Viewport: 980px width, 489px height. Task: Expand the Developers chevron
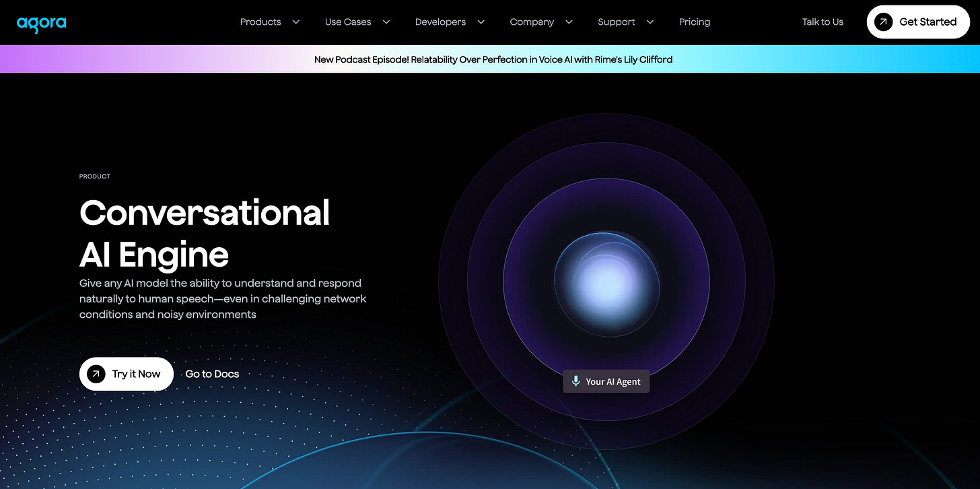coord(481,22)
